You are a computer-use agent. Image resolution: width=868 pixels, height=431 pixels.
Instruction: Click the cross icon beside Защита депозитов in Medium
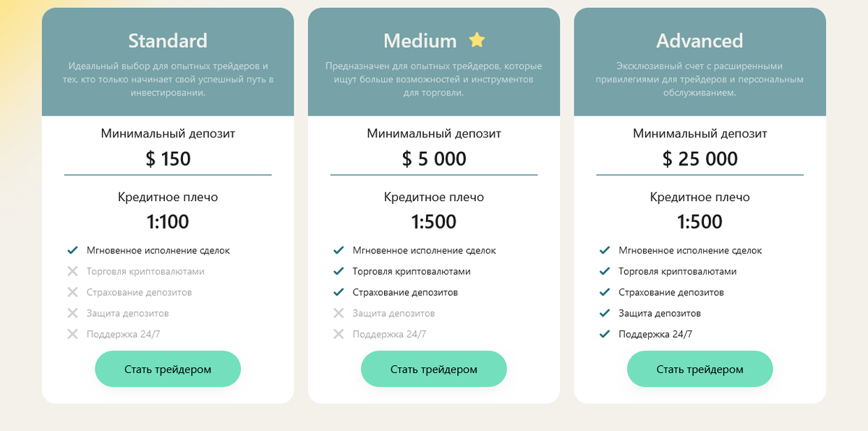click(x=338, y=313)
